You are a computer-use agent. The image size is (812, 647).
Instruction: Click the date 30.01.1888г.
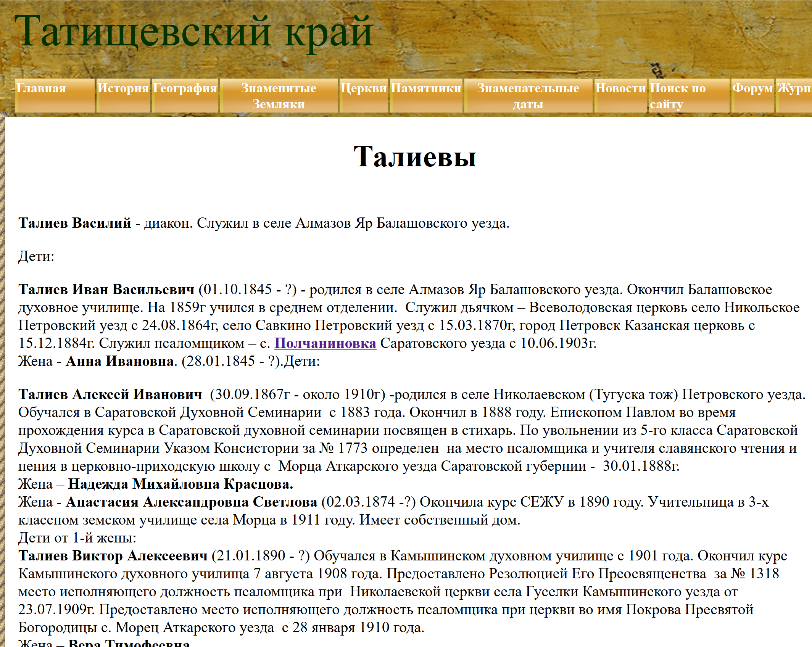(x=641, y=466)
